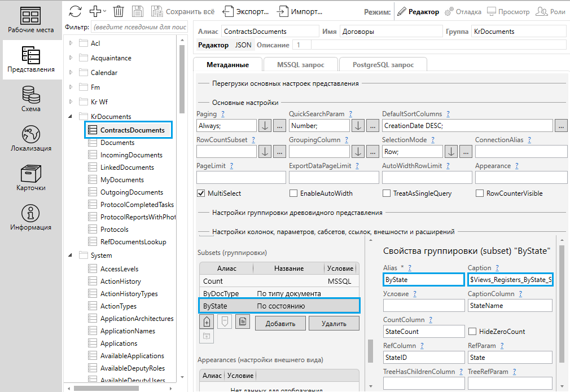Screen dimensions: 570x392
Task: Expand the Acquaintance folder in tree
Action: pos(71,58)
